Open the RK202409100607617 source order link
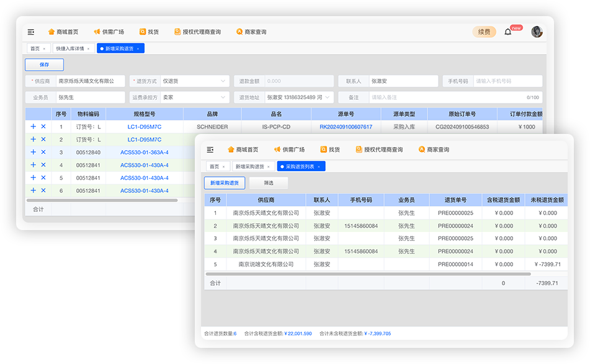Viewport: 590px width, 364px height. point(346,127)
